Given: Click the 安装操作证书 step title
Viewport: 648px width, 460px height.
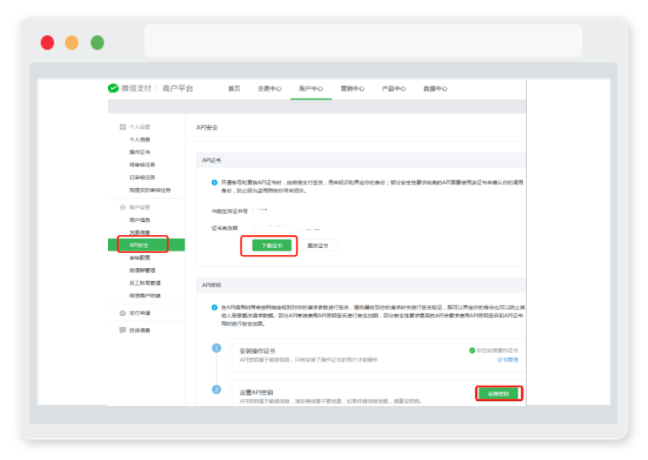Looking at the screenshot, I should coord(257,351).
